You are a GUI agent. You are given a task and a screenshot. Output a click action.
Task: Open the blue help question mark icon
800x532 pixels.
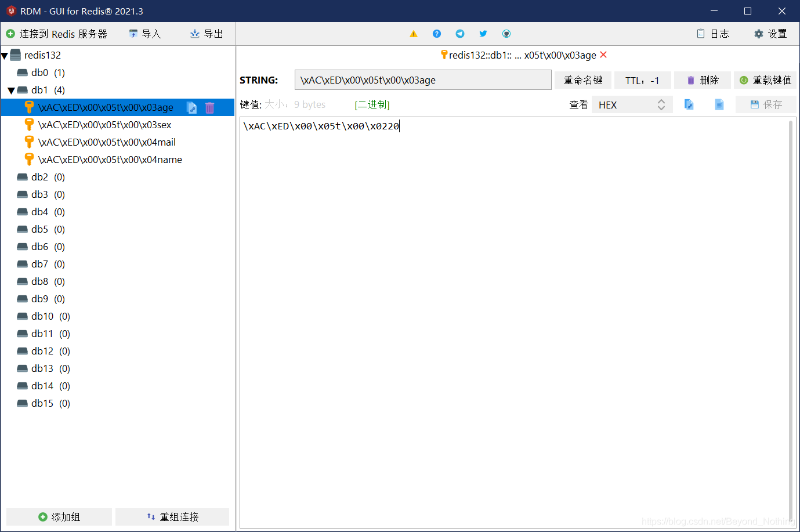coord(437,34)
